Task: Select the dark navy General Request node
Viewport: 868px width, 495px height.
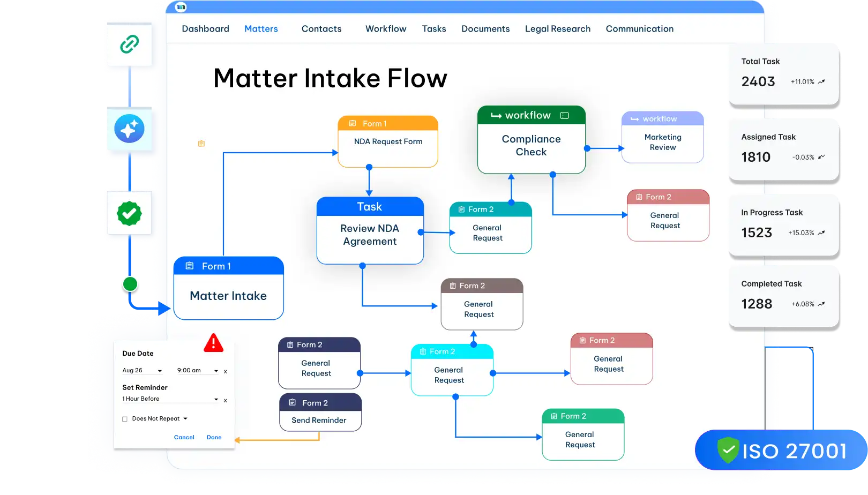Action: [x=319, y=363]
